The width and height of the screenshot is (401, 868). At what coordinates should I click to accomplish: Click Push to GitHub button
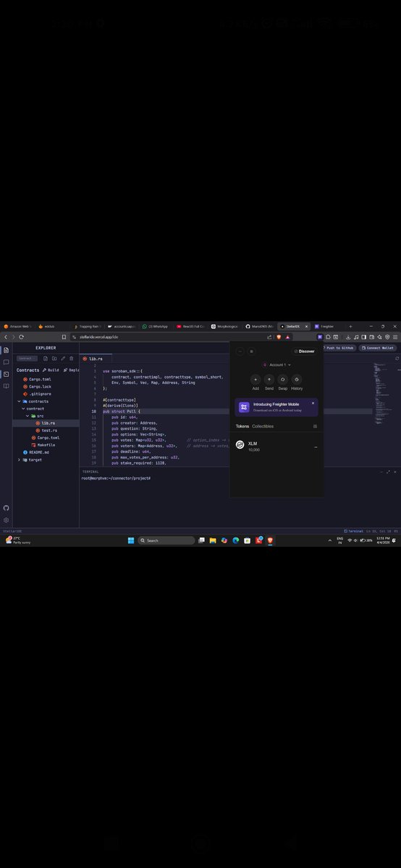tap(340, 348)
